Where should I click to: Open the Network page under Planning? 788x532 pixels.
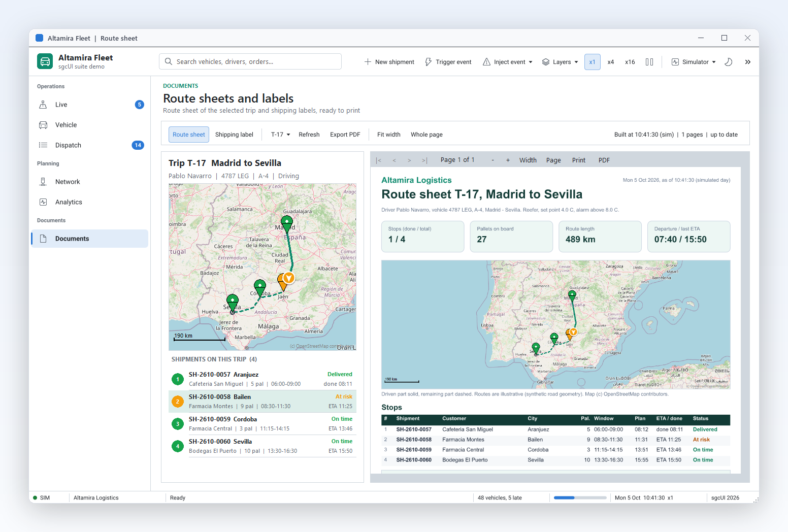pos(90,182)
